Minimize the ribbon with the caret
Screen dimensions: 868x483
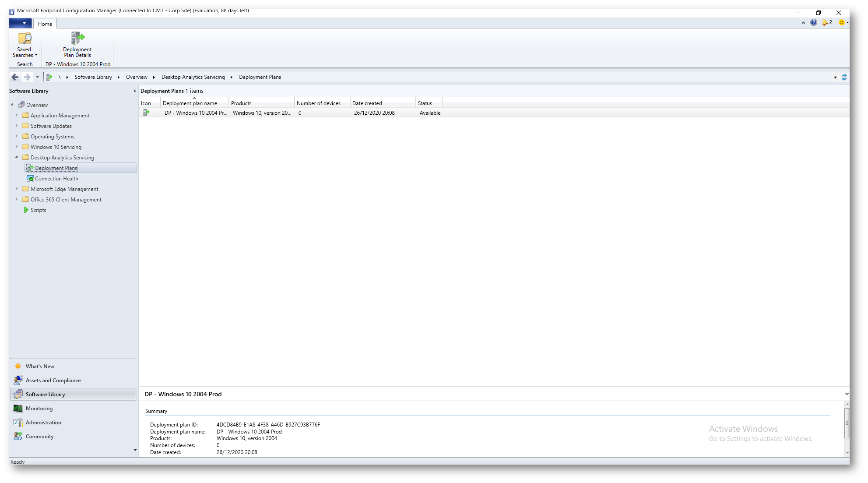click(x=803, y=23)
